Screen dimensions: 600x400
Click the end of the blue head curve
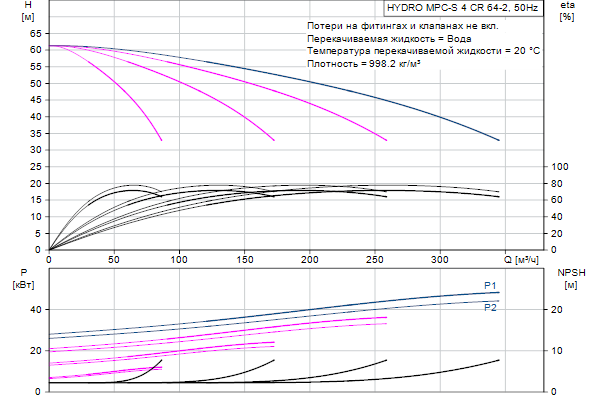[x=499, y=140]
